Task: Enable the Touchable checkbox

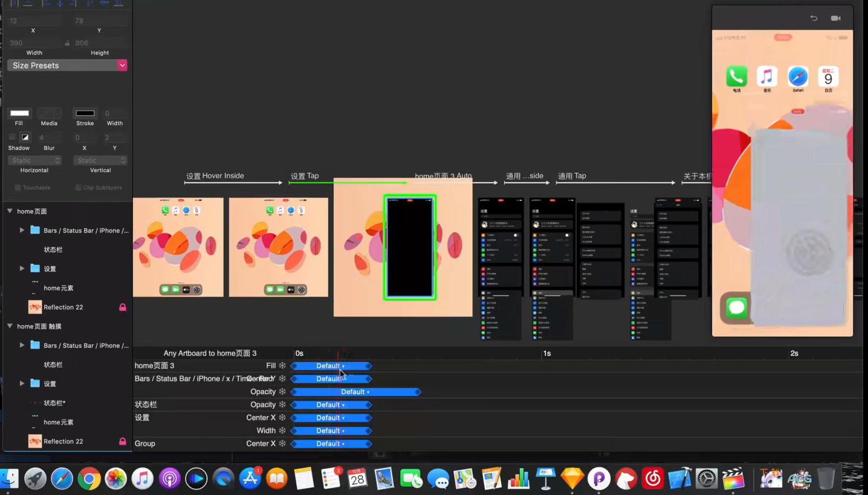Action: click(17, 188)
